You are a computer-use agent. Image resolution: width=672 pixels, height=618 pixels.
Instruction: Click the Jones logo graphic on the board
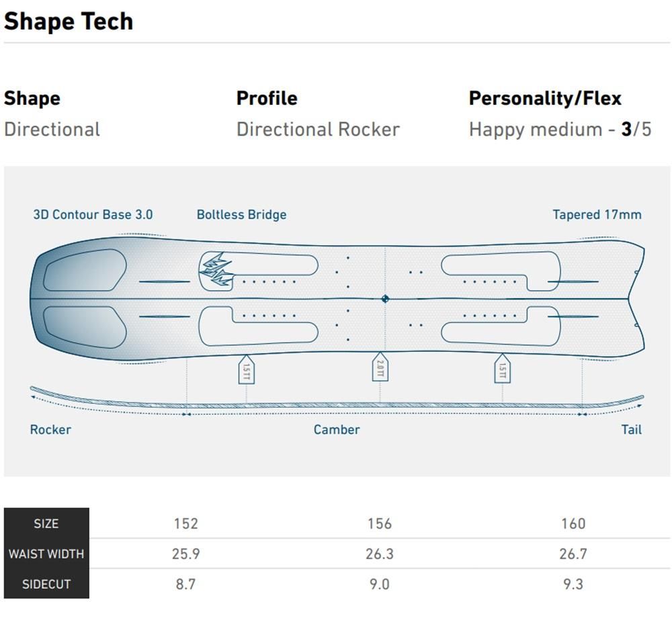pyautogui.click(x=217, y=271)
